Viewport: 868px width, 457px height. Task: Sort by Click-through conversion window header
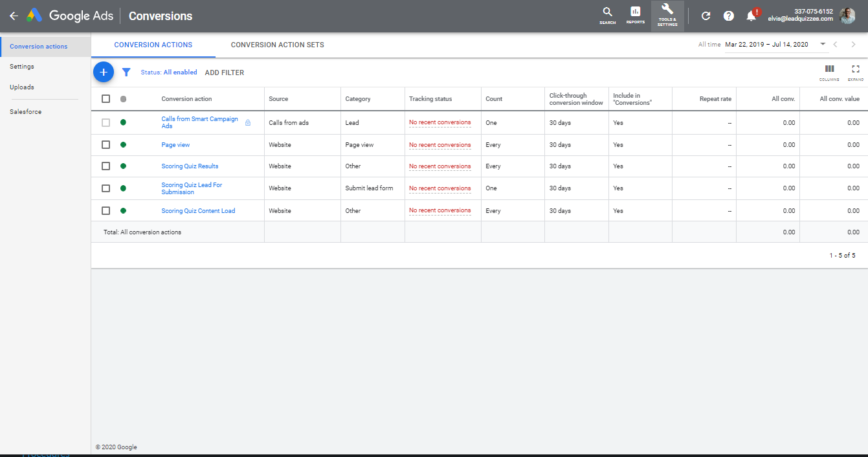576,99
